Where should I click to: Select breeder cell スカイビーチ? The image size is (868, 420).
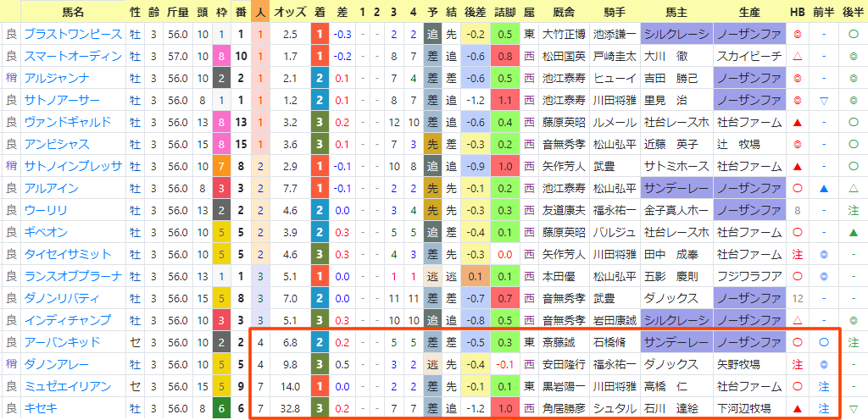coord(749,57)
